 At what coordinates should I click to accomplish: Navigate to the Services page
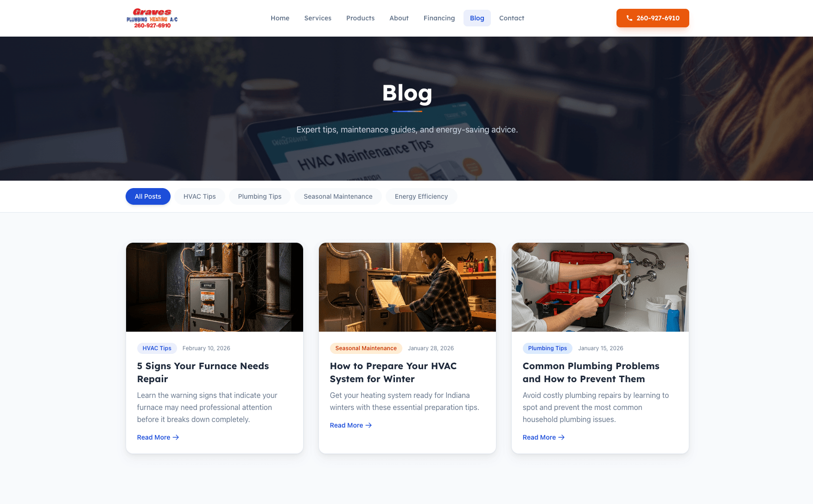click(318, 18)
